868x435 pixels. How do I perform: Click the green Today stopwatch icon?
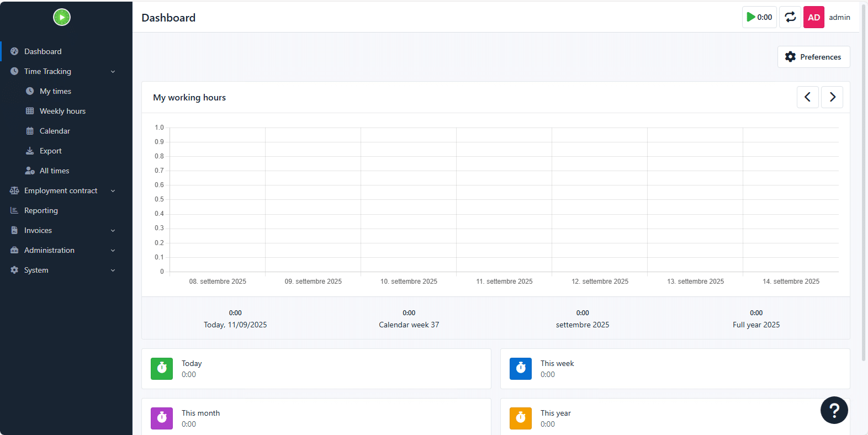[162, 368]
